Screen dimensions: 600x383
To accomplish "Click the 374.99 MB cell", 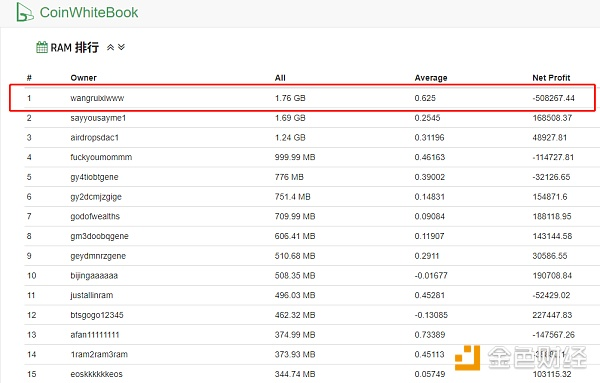I will coord(295,335).
